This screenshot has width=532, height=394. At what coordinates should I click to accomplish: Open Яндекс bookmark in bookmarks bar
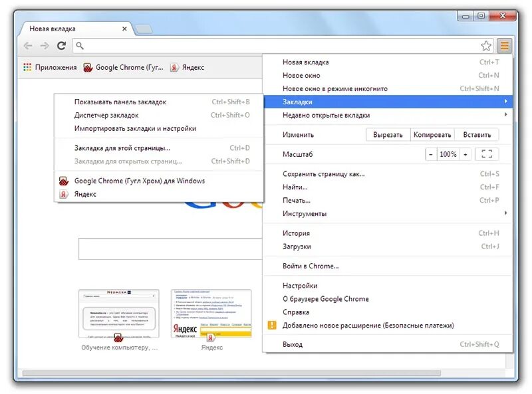click(188, 67)
